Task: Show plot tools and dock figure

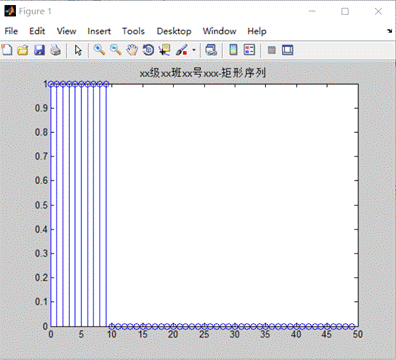Action: point(287,50)
